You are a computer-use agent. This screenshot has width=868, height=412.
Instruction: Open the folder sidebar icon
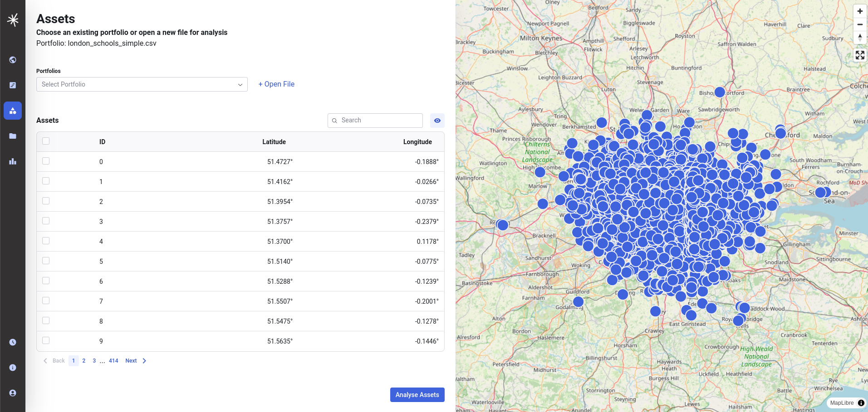click(13, 136)
